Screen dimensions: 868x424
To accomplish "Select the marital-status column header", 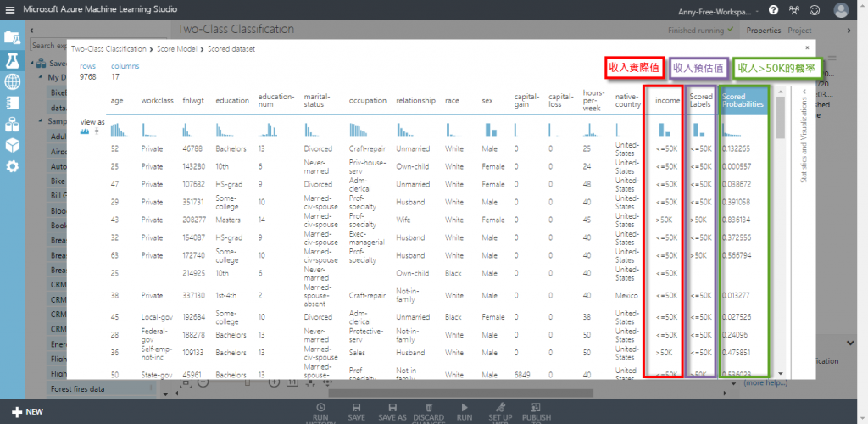I will tap(318, 100).
